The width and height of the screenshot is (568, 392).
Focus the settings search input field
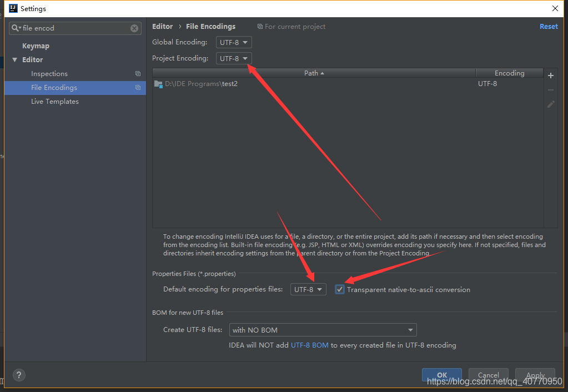(x=75, y=28)
